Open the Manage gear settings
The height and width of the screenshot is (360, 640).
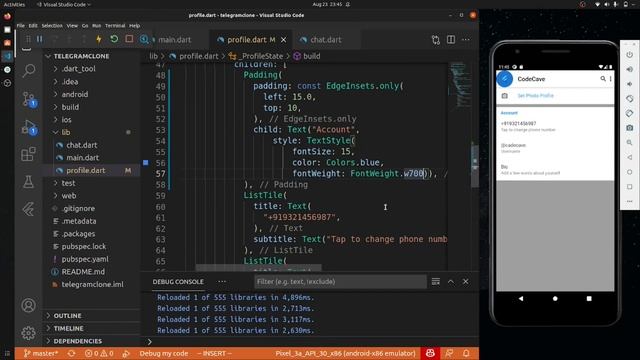pos(28,333)
